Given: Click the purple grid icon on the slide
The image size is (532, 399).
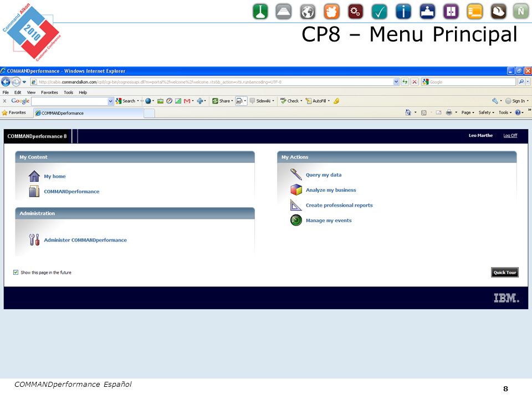Looking at the screenshot, I should click(x=451, y=11).
